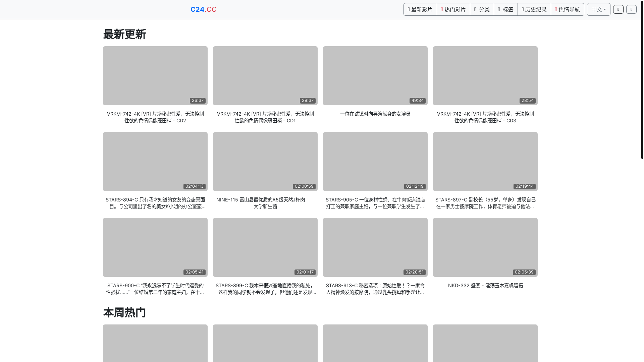The height and width of the screenshot is (362, 644).
Task: Click the STARS-899-C title link
Action: click(x=265, y=289)
